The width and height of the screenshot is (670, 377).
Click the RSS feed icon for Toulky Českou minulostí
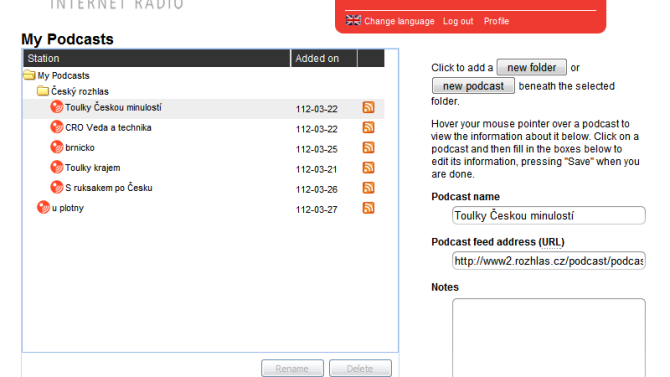(368, 107)
